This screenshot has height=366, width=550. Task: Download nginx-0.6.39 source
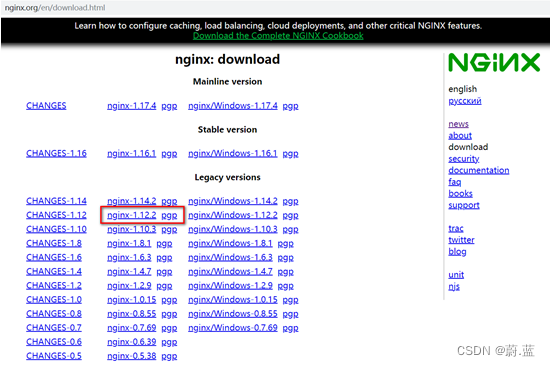[x=132, y=341]
